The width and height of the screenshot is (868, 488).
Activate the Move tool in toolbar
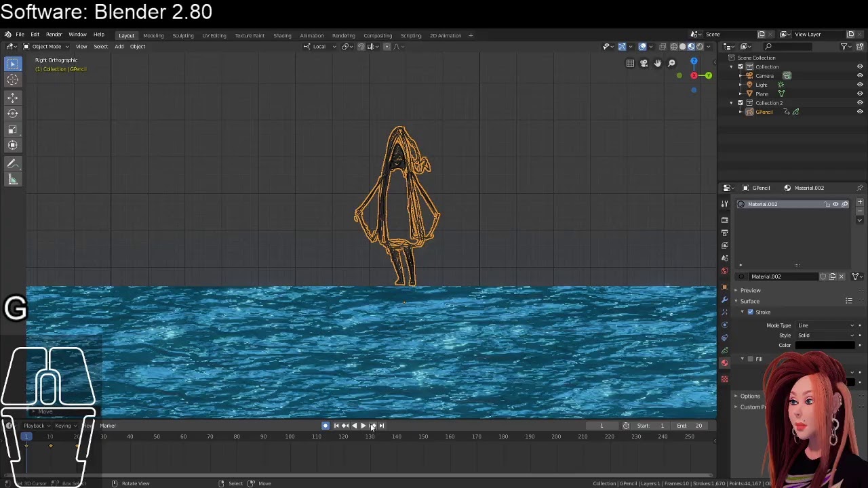coord(13,98)
